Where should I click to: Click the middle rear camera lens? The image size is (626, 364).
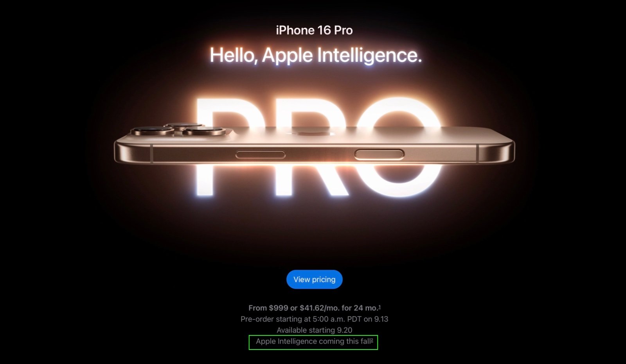tap(184, 126)
